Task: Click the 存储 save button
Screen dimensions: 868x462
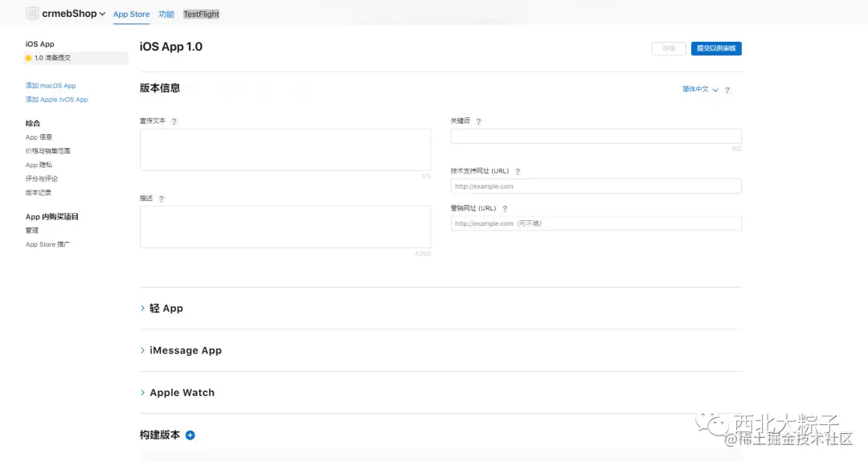Action: pos(669,49)
